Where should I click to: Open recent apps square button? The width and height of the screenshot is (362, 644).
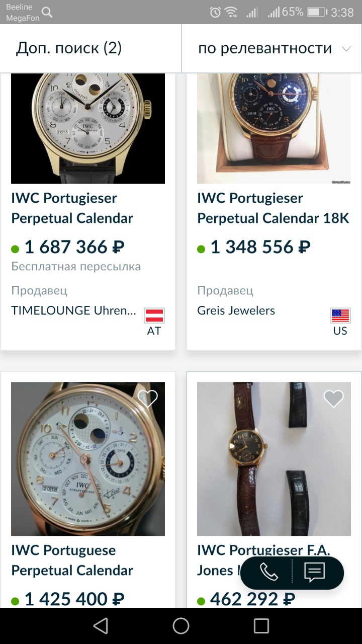(x=261, y=625)
